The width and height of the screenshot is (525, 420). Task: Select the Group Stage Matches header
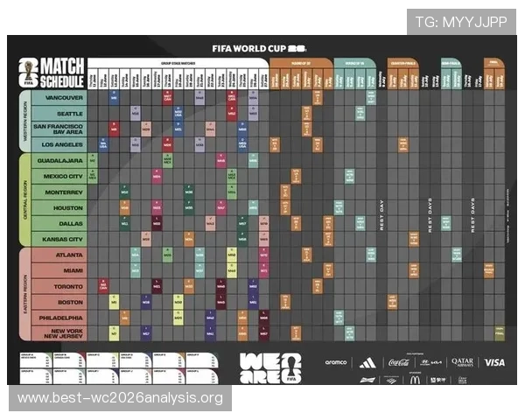click(178, 63)
